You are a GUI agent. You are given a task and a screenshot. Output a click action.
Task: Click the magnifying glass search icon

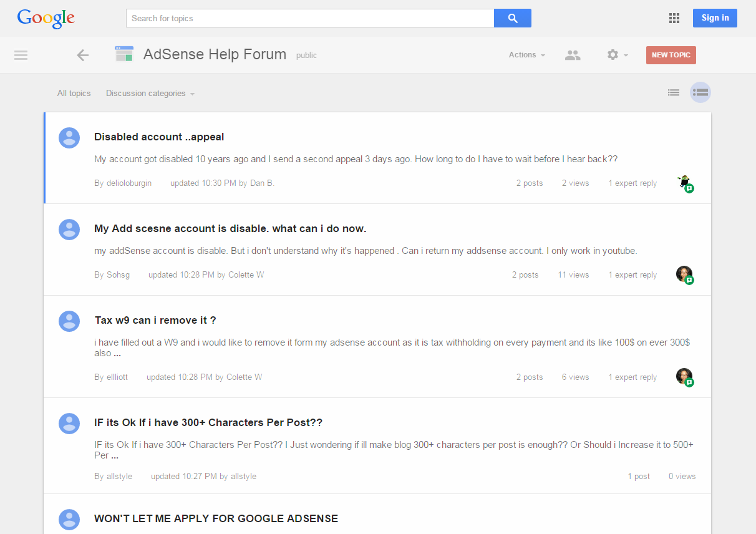(512, 18)
